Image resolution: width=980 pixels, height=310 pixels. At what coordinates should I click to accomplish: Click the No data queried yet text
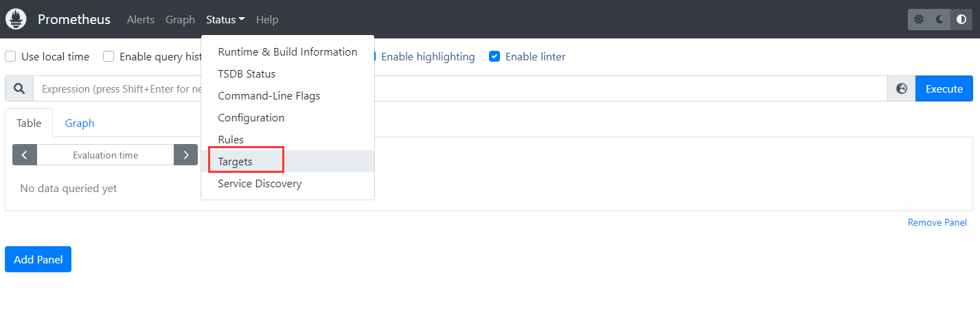click(69, 188)
